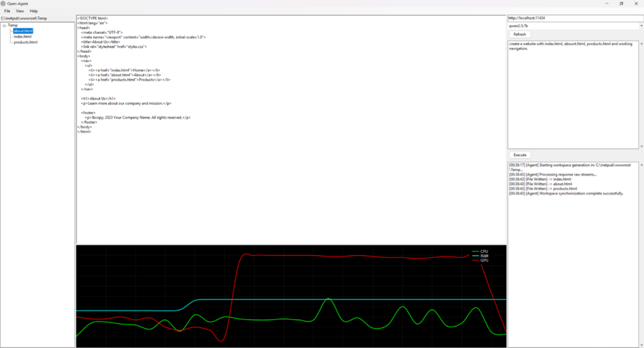644x348 pixels.
Task: Close the Open-Agent window
Action: tap(636, 3)
